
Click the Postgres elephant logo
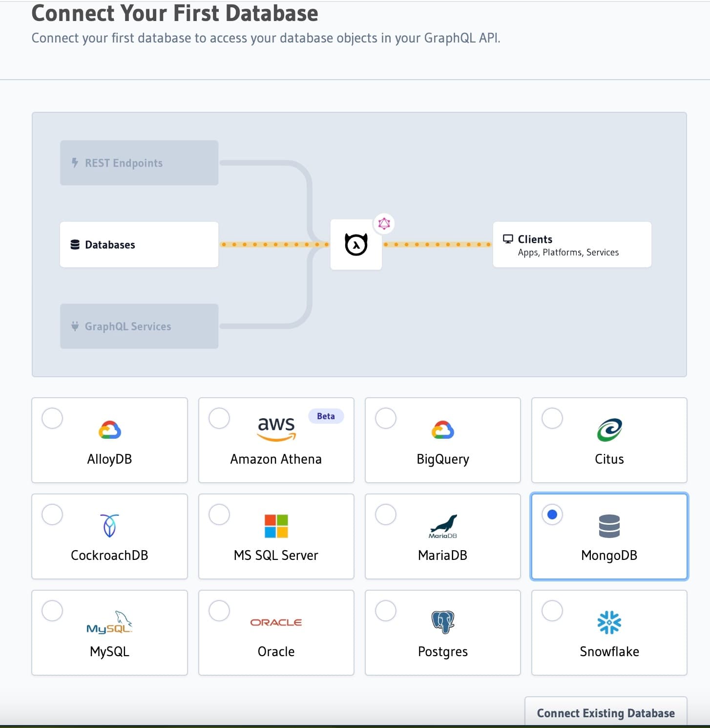pyautogui.click(x=443, y=622)
